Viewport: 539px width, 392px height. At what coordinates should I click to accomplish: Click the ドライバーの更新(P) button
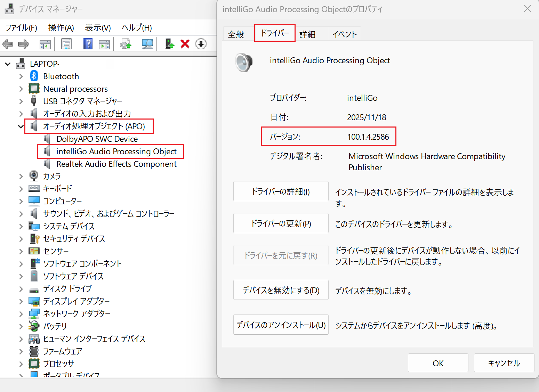coord(281,223)
